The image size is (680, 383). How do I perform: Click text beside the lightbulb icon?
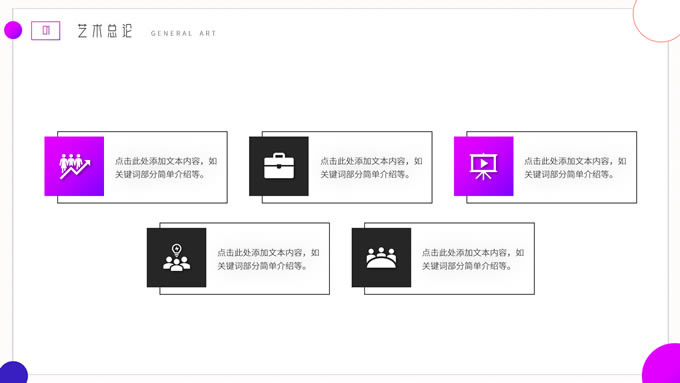tap(268, 259)
